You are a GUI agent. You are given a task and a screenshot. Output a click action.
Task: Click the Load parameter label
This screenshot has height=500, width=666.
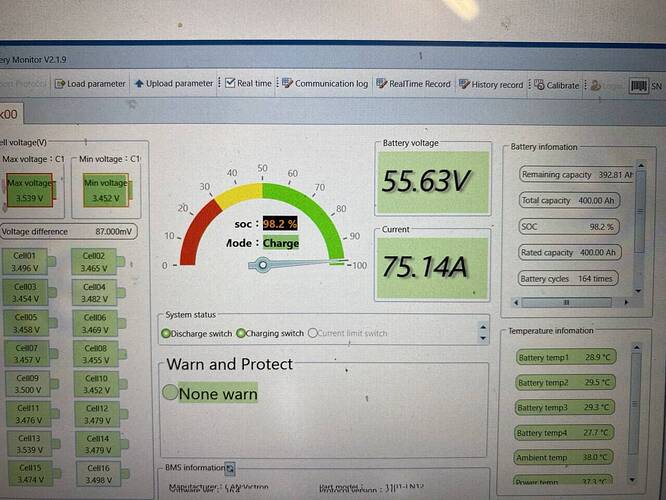(x=96, y=84)
